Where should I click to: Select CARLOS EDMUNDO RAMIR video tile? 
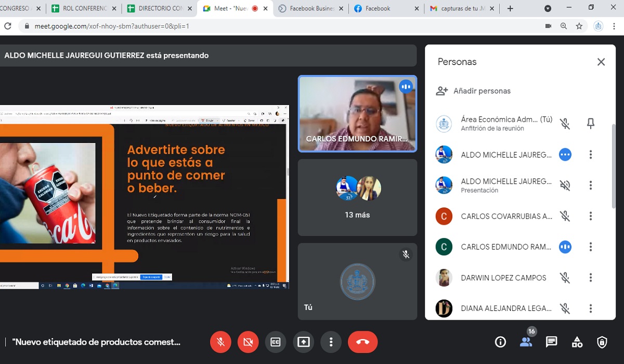pos(357,114)
